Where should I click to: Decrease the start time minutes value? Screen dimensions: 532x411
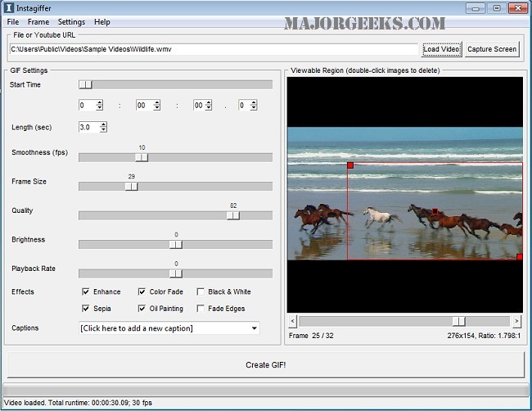point(157,107)
